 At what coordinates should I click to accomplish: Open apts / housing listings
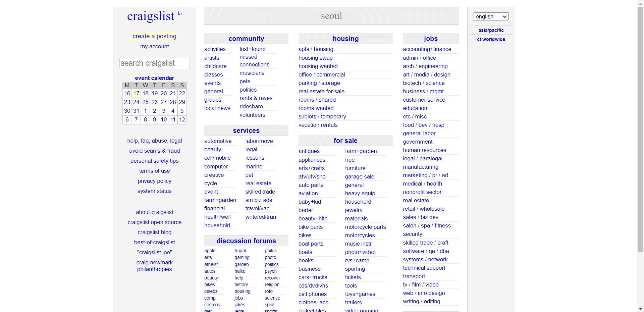point(316,49)
